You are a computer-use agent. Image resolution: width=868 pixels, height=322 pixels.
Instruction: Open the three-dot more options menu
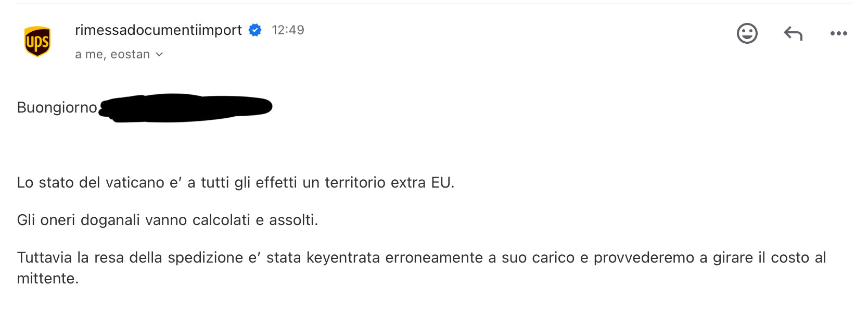click(838, 33)
